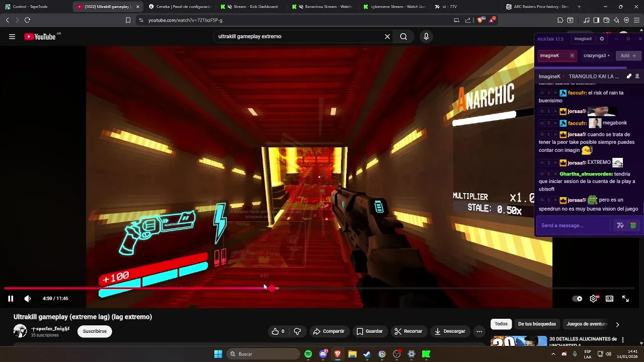Open Brave playlist music note icon

point(586,20)
